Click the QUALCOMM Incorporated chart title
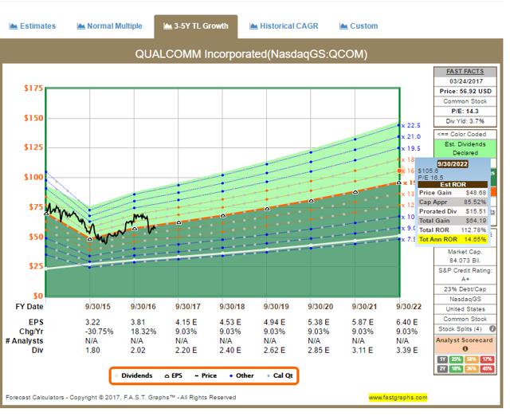 [251, 54]
